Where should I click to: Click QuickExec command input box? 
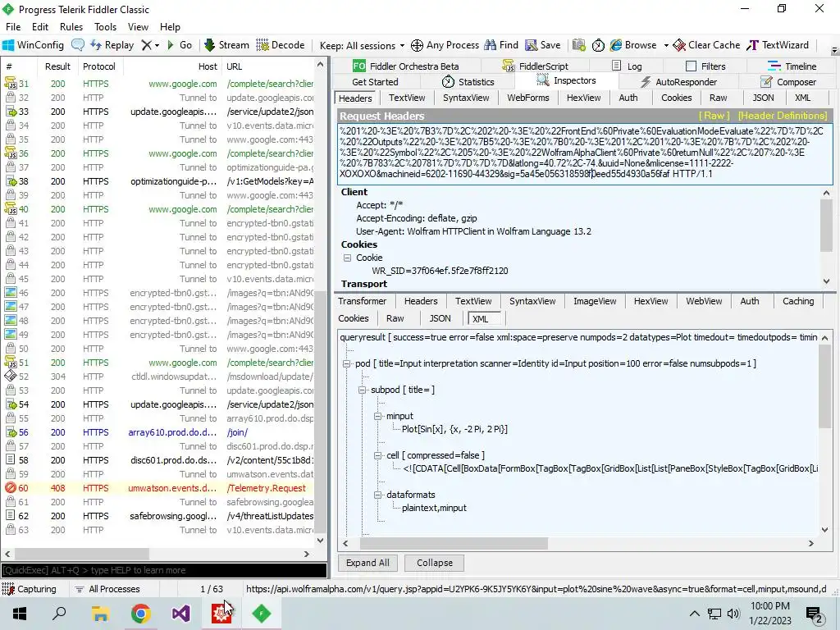(x=164, y=570)
